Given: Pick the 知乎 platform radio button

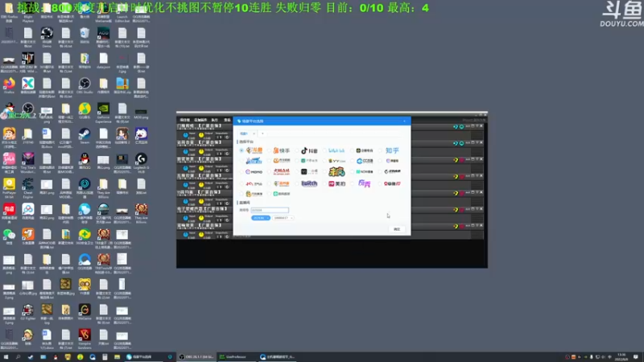Looking at the screenshot, I should coord(380,150).
